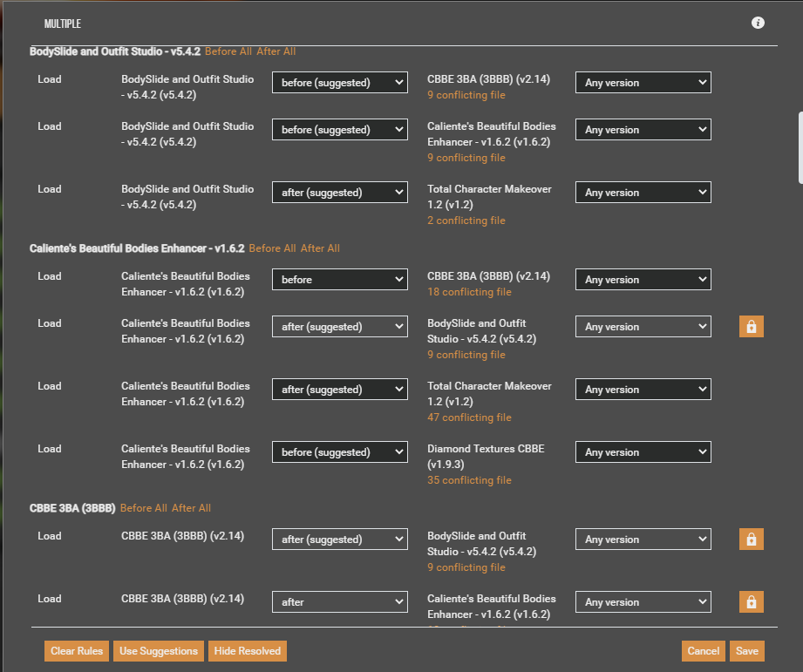Open Caliente's section order dropdown for Diamond Textures CBBE

pyautogui.click(x=340, y=452)
